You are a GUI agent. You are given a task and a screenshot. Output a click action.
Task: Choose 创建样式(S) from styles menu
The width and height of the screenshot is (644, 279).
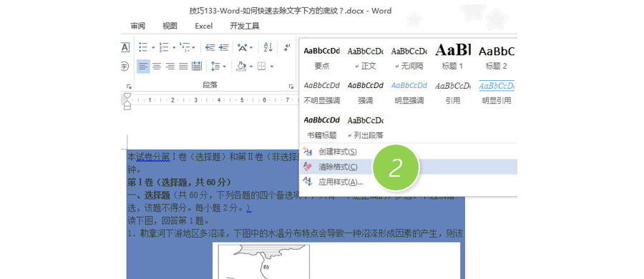[409, 152]
